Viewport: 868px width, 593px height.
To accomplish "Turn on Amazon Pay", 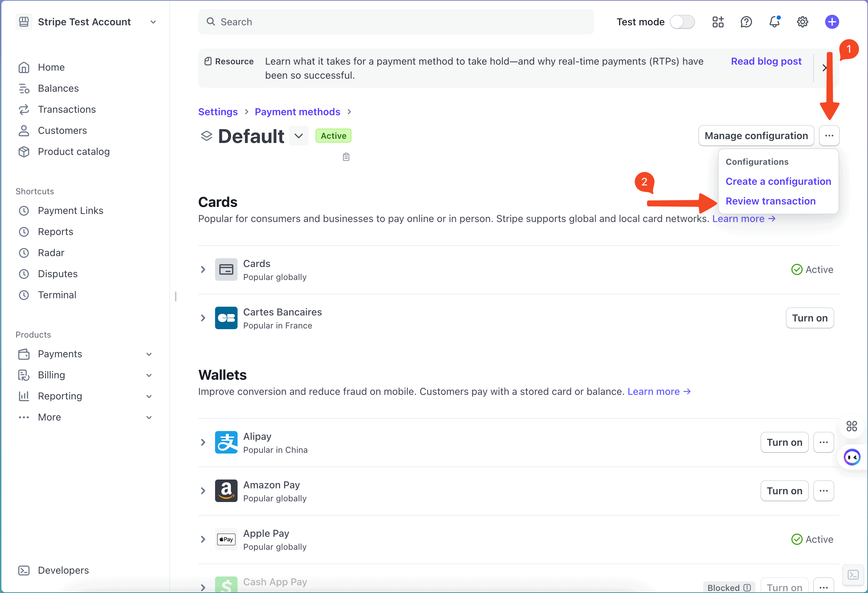I will (x=784, y=491).
